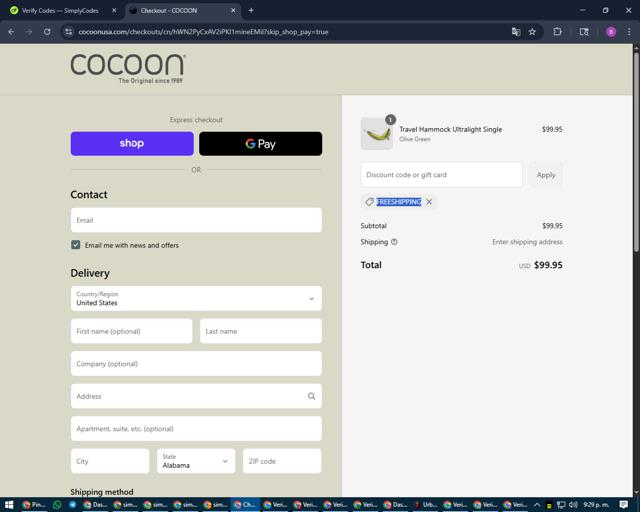The width and height of the screenshot is (640, 512).
Task: Open Telegram from the taskbar
Action: tap(73, 505)
